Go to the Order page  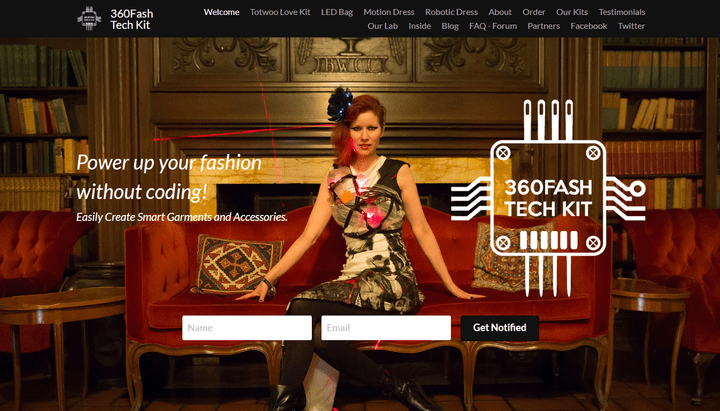tap(534, 12)
